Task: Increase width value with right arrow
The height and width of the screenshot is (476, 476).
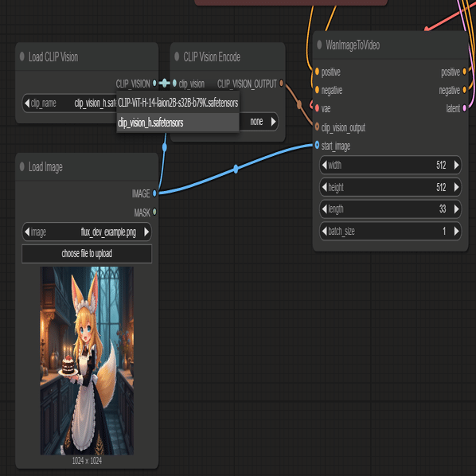Action: pyautogui.click(x=456, y=165)
